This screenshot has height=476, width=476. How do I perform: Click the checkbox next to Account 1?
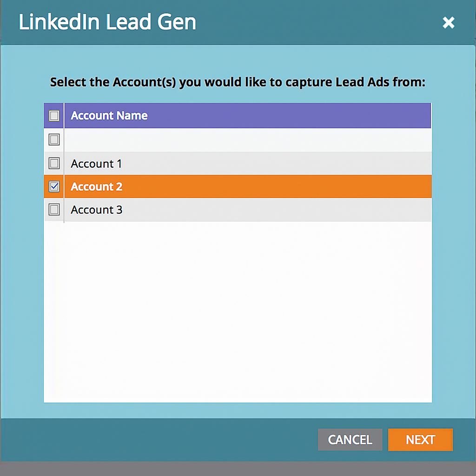point(53,163)
